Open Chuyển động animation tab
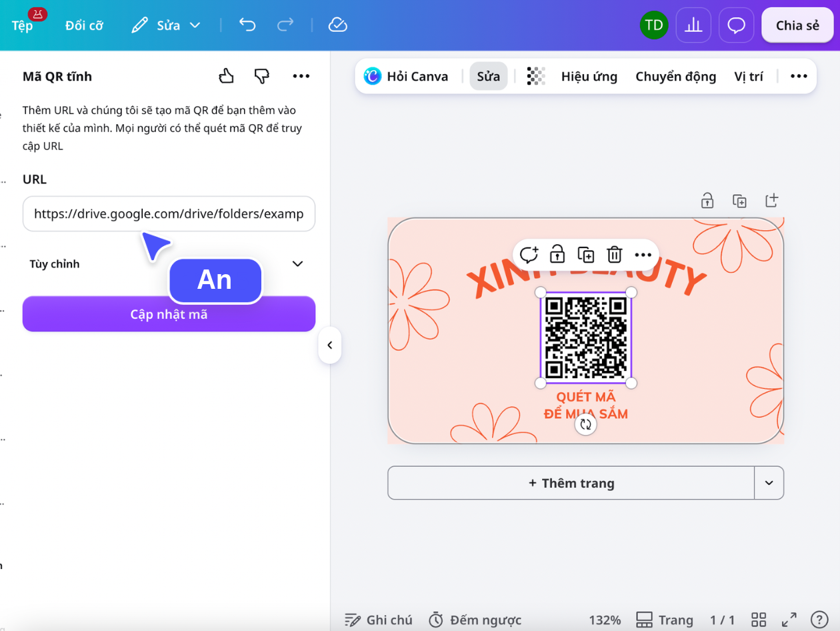840x631 pixels. (x=675, y=76)
